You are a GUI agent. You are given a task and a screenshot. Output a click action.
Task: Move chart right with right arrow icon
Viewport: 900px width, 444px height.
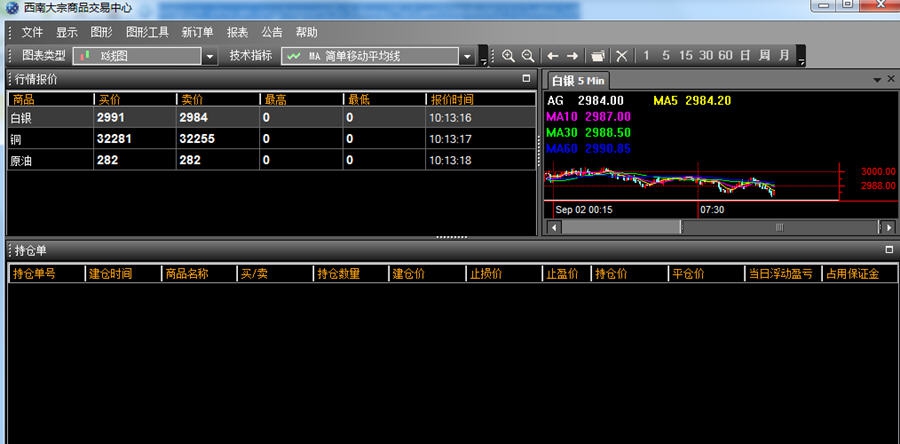tap(572, 56)
